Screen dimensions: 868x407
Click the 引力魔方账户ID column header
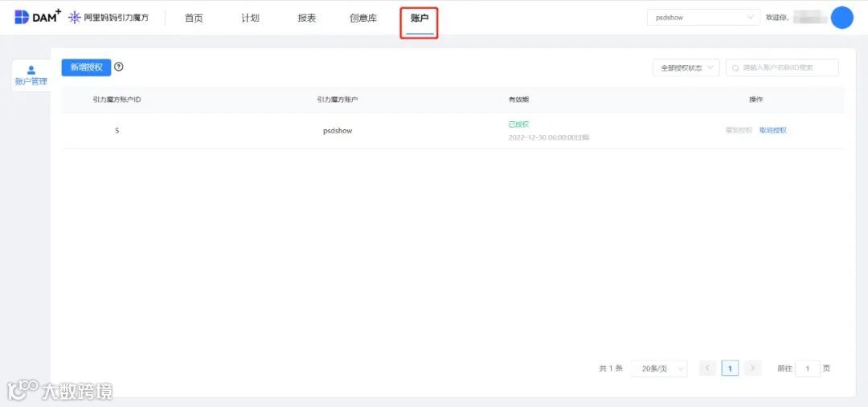(x=117, y=100)
